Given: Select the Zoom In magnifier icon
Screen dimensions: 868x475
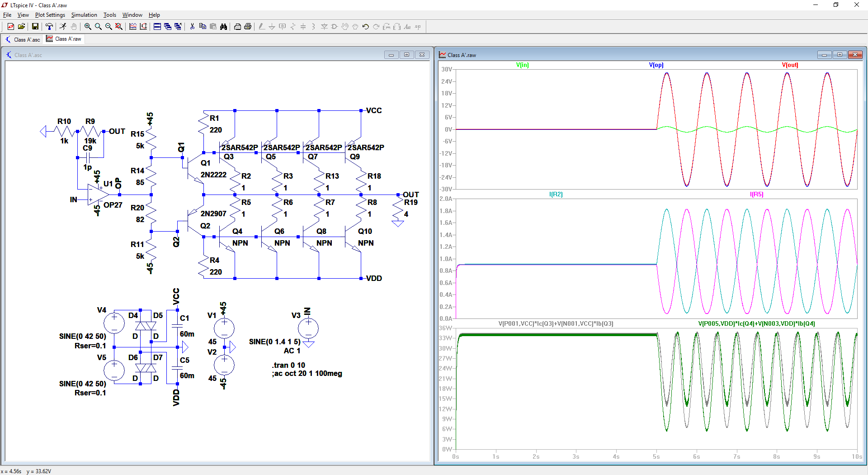Looking at the screenshot, I should tap(88, 27).
